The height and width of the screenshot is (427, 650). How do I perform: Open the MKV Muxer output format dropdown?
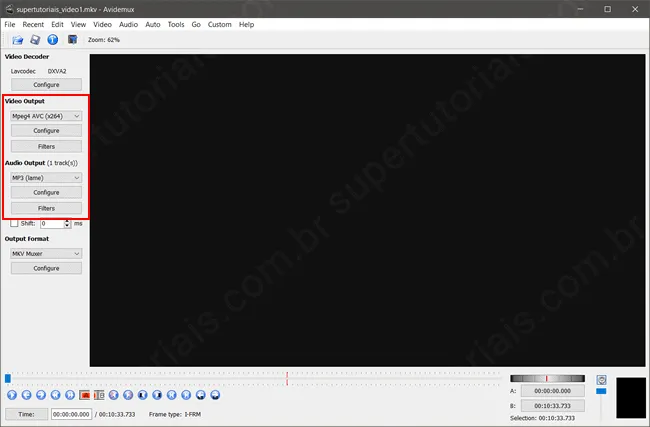click(x=46, y=254)
